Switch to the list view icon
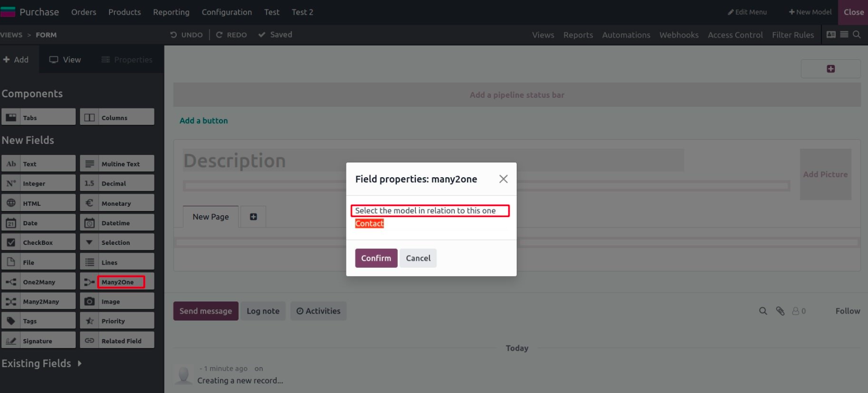 (844, 34)
